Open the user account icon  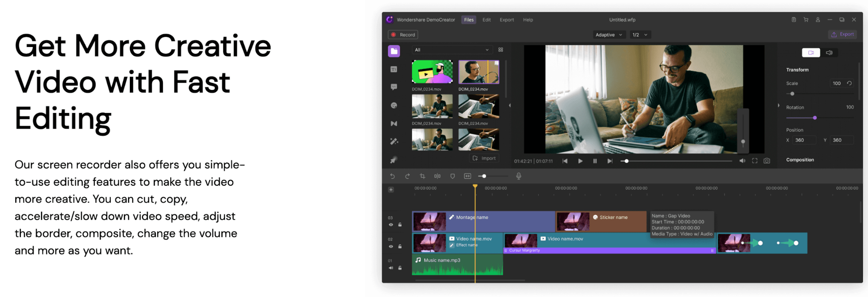tap(818, 20)
